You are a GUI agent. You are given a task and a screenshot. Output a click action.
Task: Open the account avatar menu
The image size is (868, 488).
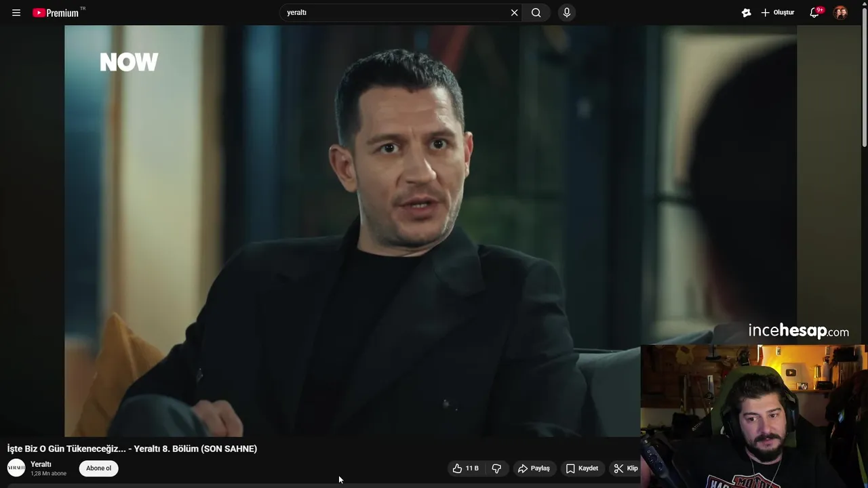[x=840, y=13]
